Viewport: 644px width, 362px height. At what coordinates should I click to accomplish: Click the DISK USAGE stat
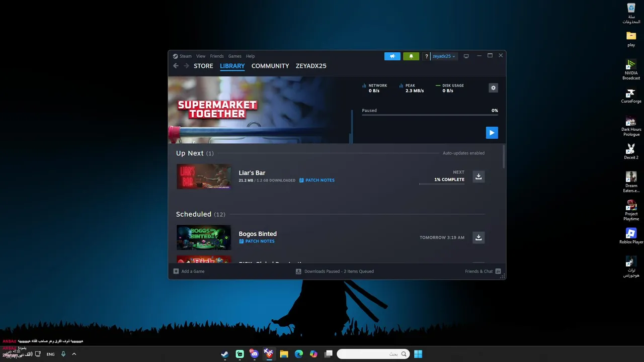(x=450, y=88)
